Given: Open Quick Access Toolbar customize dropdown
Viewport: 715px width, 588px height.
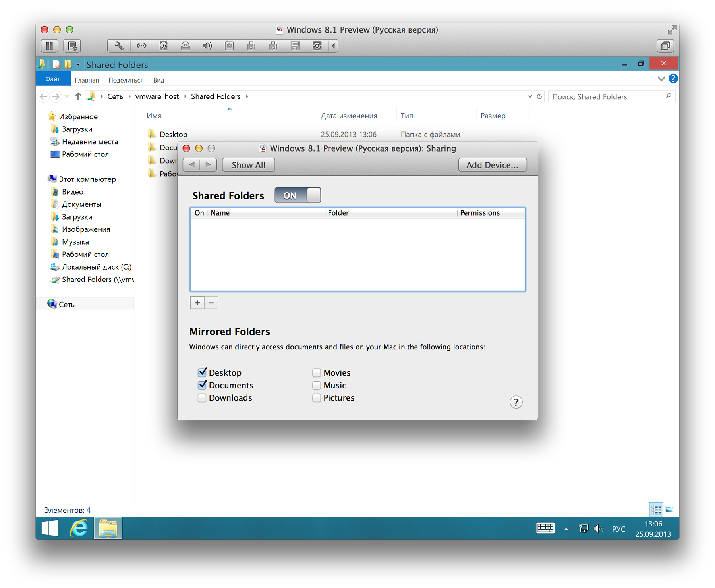Looking at the screenshot, I should tap(78, 64).
